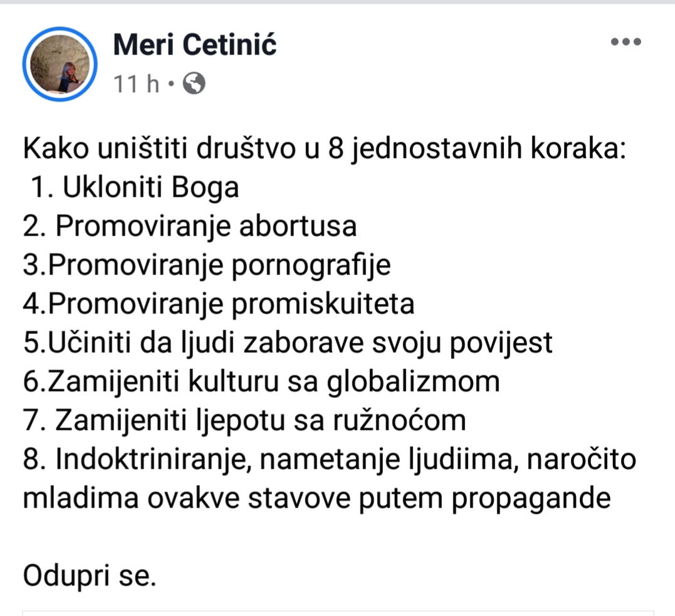Screen dimensions: 675x616
Task: View the story via blue avatar ring
Action: tap(60, 64)
